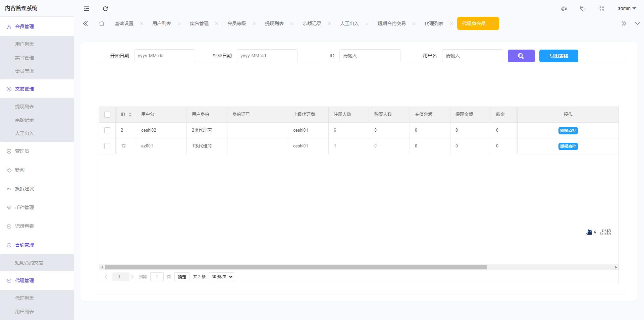Viewport: 644px width, 320px height.
Task: Open the 30 条/页 page size dropdown
Action: tap(221, 277)
